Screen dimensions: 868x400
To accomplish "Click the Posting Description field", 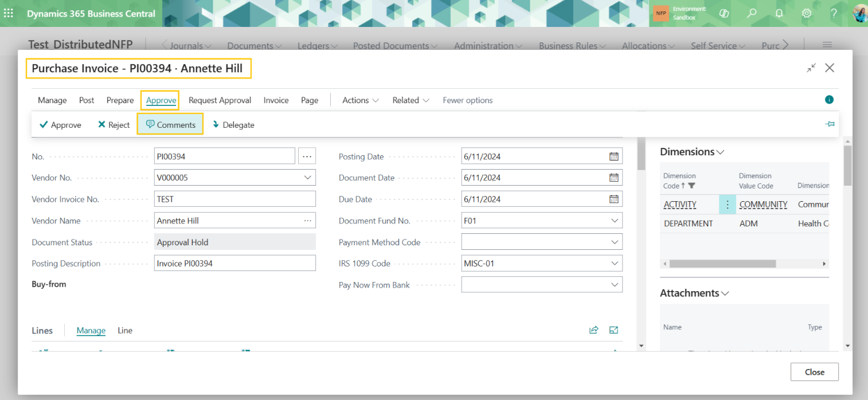I will (x=235, y=263).
